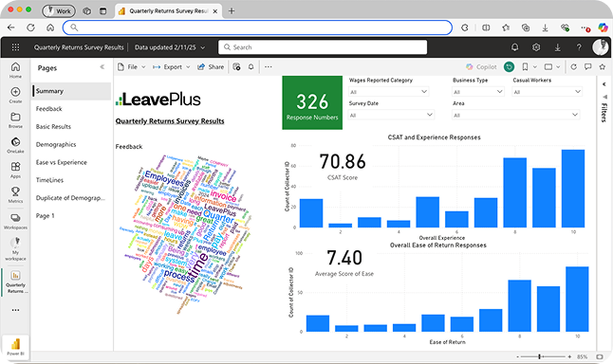Click the green reset circle icon
This screenshot has height=364, width=613.
[509, 66]
